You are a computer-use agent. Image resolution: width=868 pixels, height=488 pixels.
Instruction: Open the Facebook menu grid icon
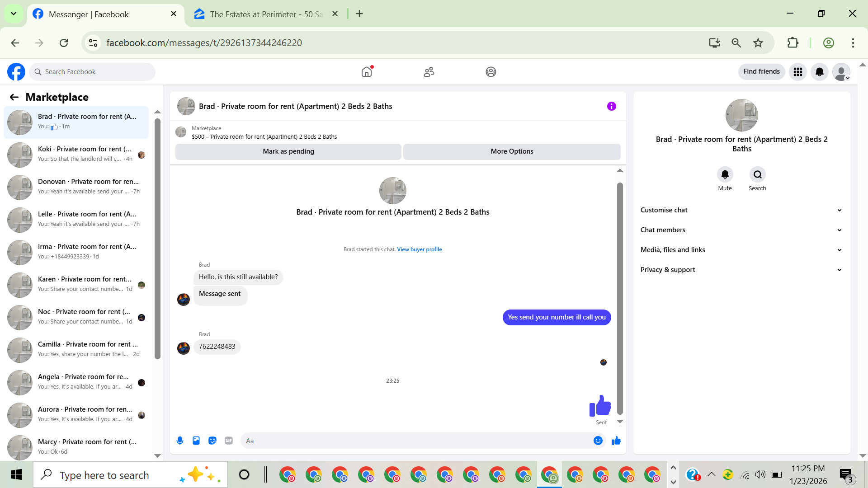tap(797, 72)
